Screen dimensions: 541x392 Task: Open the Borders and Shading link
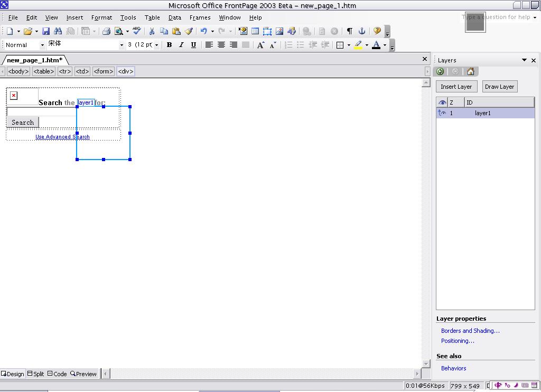(x=470, y=331)
